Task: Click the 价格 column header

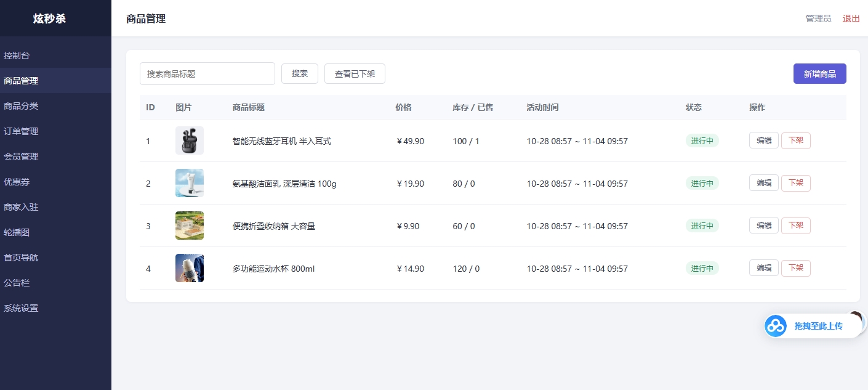Action: (x=403, y=107)
